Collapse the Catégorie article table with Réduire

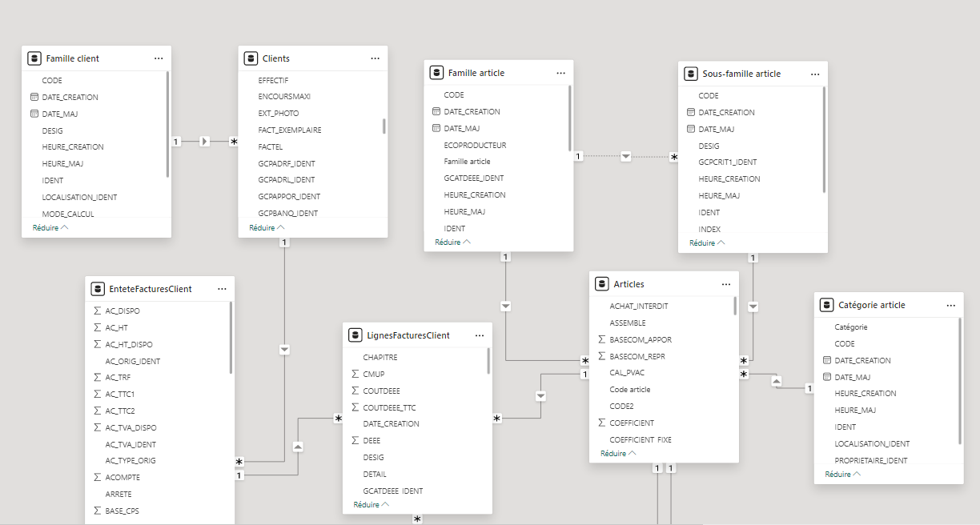coord(843,474)
